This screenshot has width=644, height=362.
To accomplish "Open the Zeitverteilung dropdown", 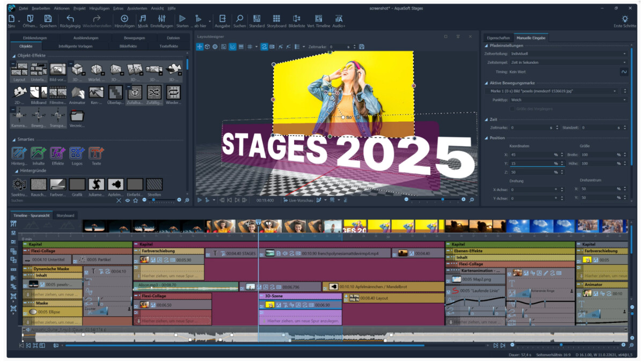I will [568, 54].
